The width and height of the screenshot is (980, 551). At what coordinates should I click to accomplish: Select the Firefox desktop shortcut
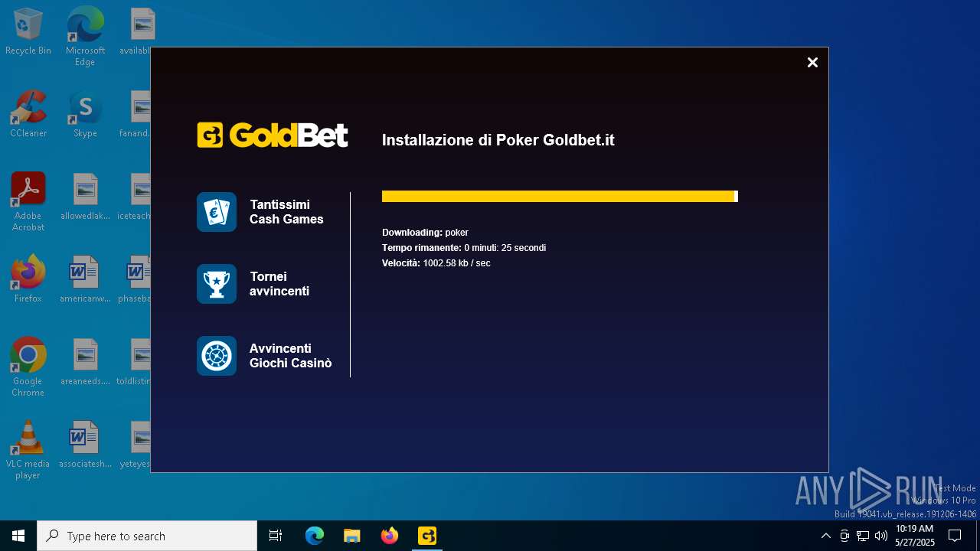[x=28, y=280]
